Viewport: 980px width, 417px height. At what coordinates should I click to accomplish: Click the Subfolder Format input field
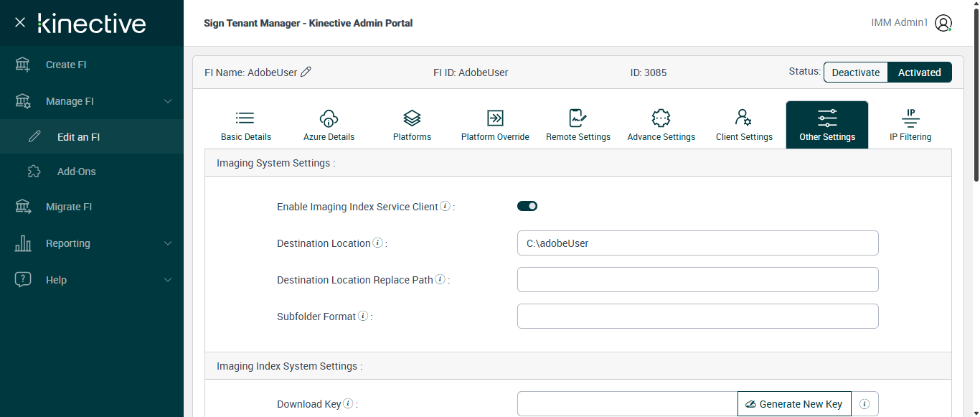(697, 316)
